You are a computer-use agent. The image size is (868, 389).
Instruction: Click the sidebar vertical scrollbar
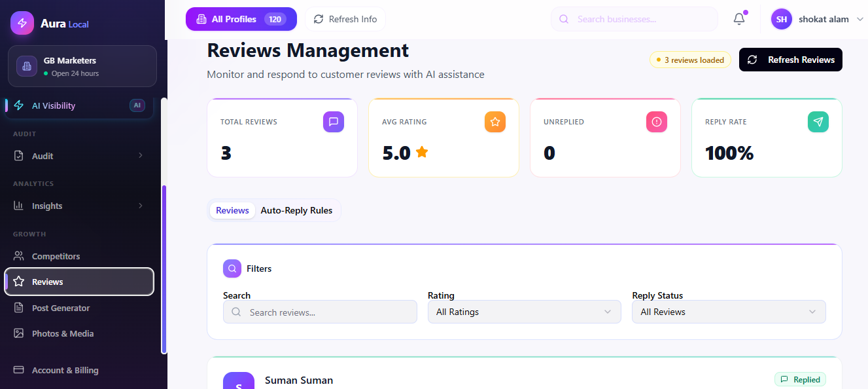pyautogui.click(x=164, y=269)
